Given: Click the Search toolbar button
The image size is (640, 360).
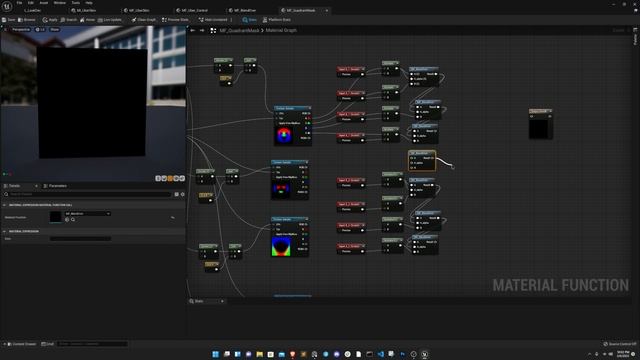Looking at the screenshot, I should (69, 20).
